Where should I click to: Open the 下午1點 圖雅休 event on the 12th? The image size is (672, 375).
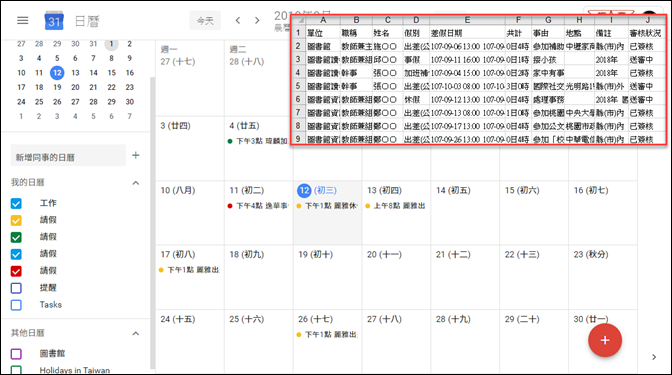click(327, 206)
